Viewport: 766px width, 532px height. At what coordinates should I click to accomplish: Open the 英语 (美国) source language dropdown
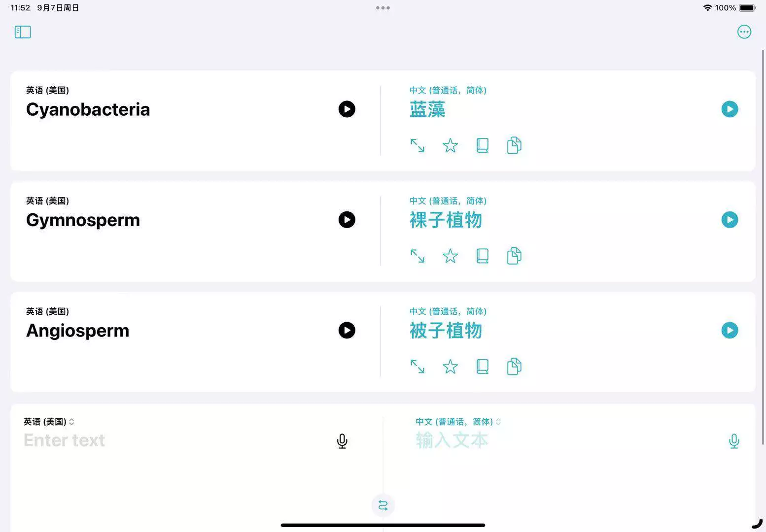[49, 422]
